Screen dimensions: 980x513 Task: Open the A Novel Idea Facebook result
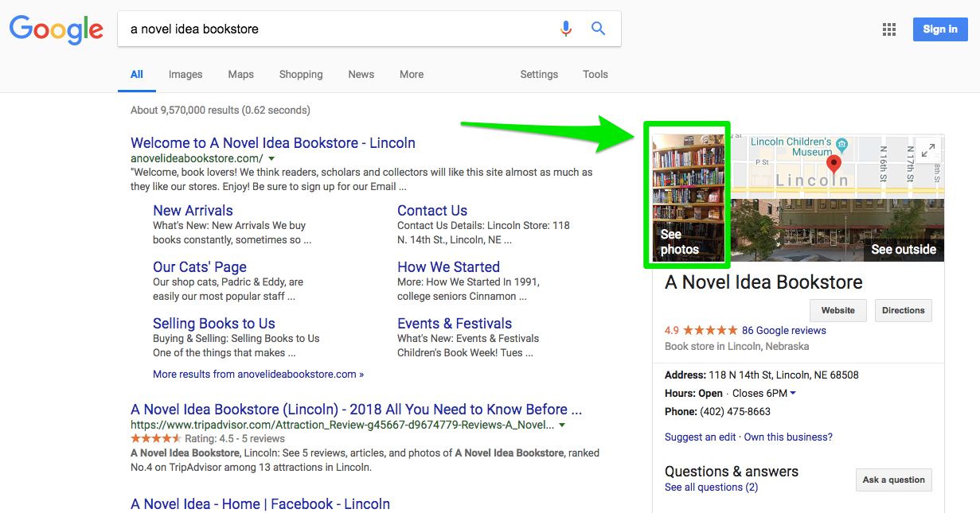point(260,504)
